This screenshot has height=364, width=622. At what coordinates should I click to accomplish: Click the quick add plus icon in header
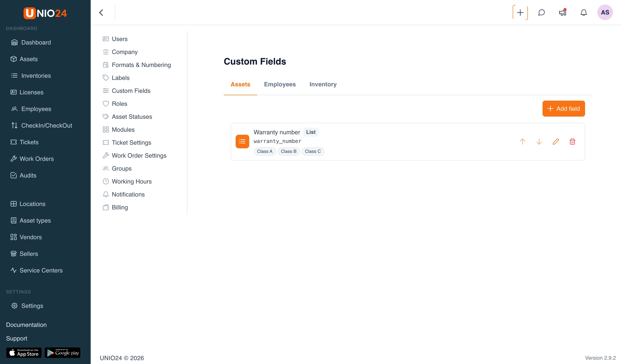(520, 12)
